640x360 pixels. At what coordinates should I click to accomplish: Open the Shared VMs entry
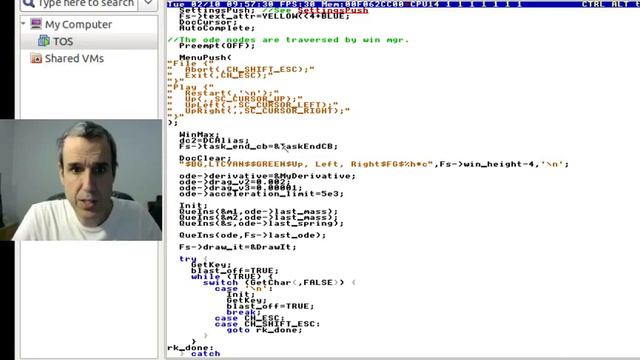(x=74, y=58)
